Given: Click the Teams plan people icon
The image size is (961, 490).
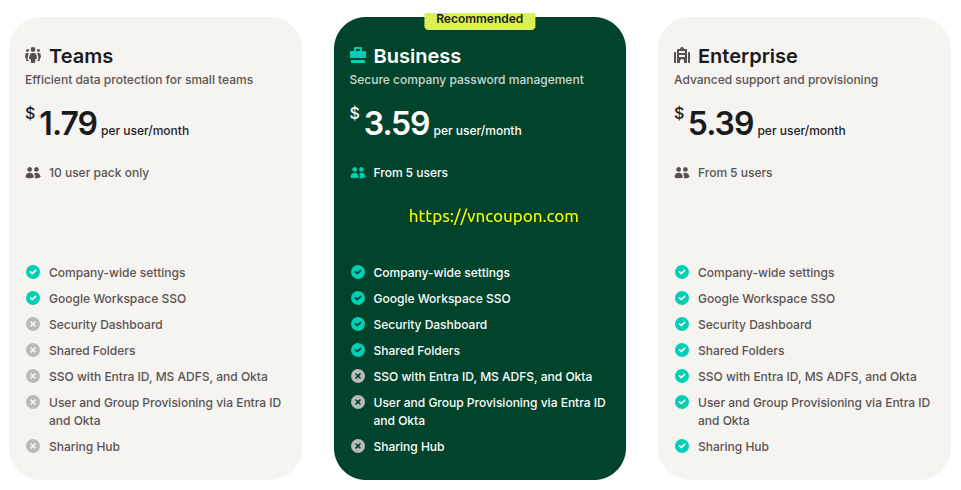Looking at the screenshot, I should [x=34, y=56].
